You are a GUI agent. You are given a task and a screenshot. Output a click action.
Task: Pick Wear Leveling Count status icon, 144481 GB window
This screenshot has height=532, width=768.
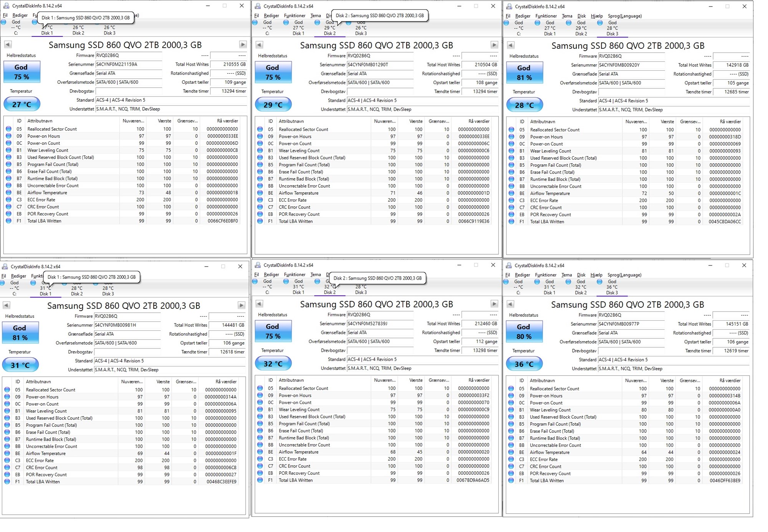point(7,411)
